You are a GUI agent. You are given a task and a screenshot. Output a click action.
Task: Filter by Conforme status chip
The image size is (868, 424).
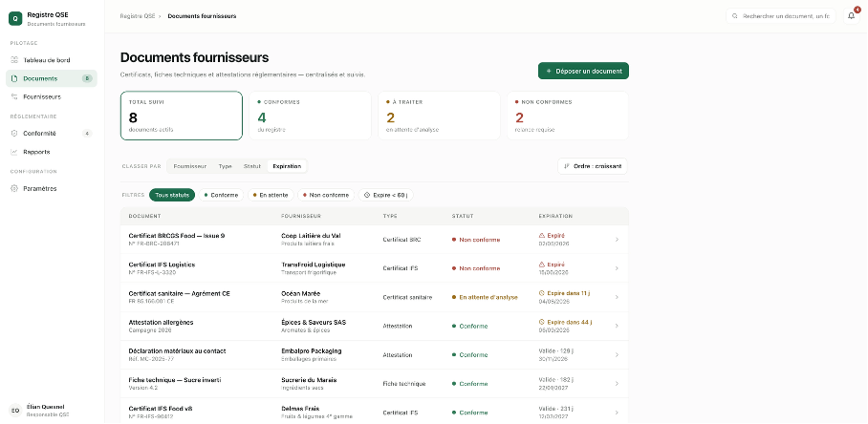click(x=221, y=195)
